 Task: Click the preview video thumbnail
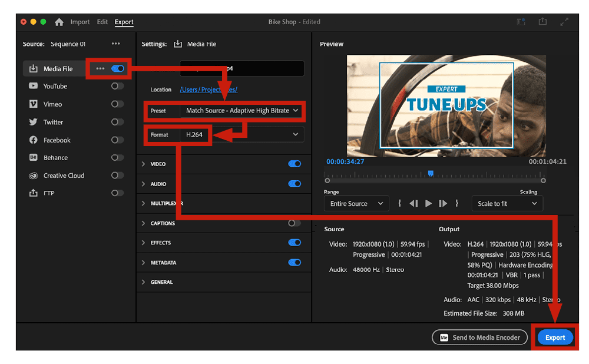(446, 105)
